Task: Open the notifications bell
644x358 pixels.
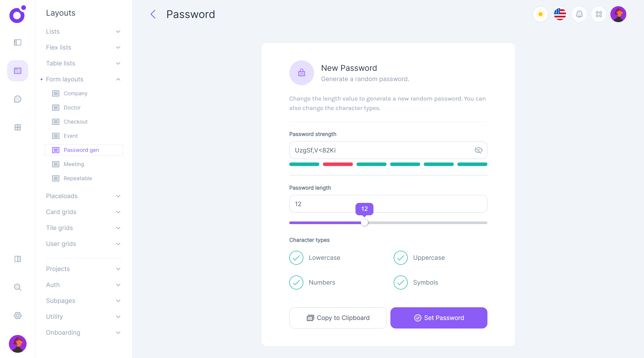Action: [x=579, y=14]
